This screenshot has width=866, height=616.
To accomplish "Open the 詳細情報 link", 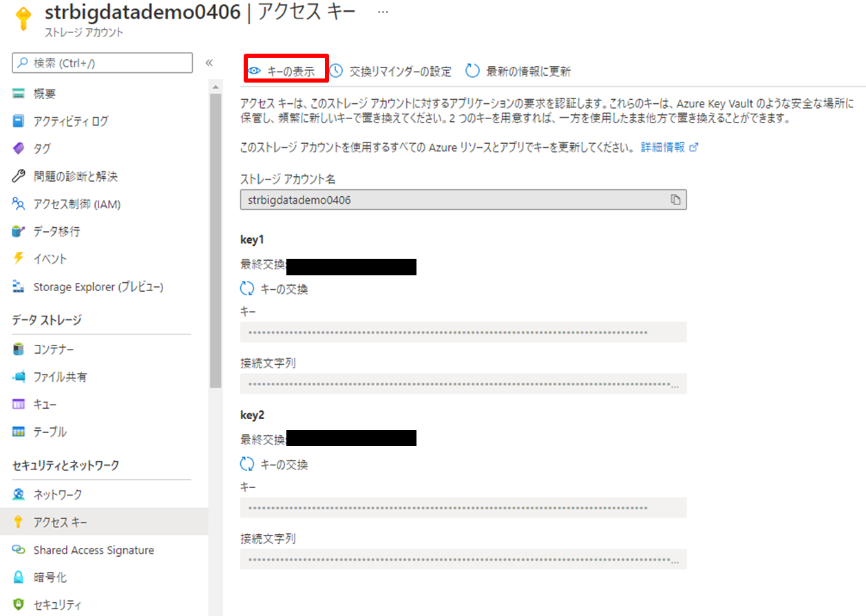I will coord(669,147).
